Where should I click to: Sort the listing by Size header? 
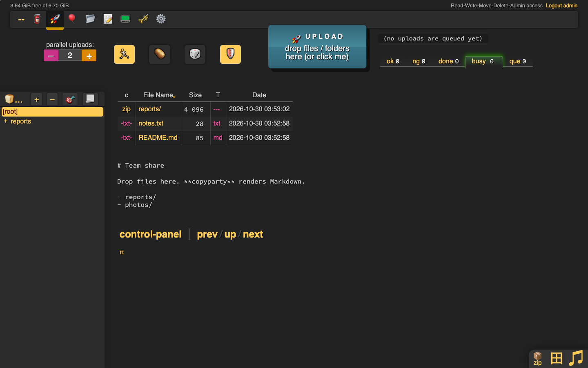click(x=195, y=95)
